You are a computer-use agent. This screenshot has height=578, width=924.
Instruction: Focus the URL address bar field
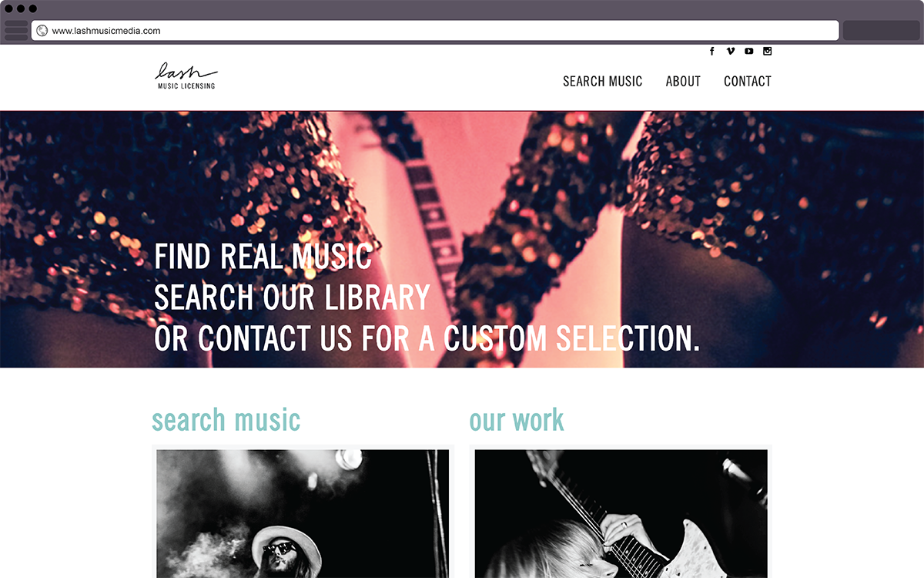(435, 31)
